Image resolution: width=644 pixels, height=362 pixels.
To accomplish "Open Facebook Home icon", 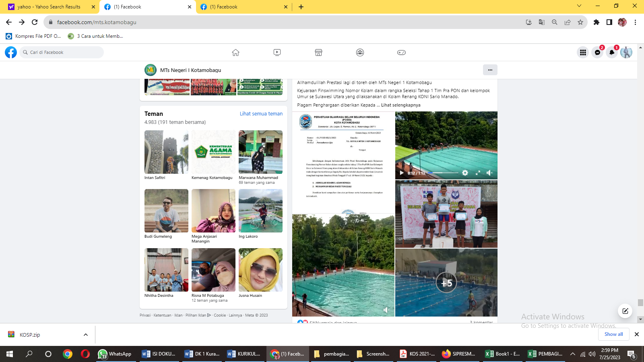I will point(235,52).
